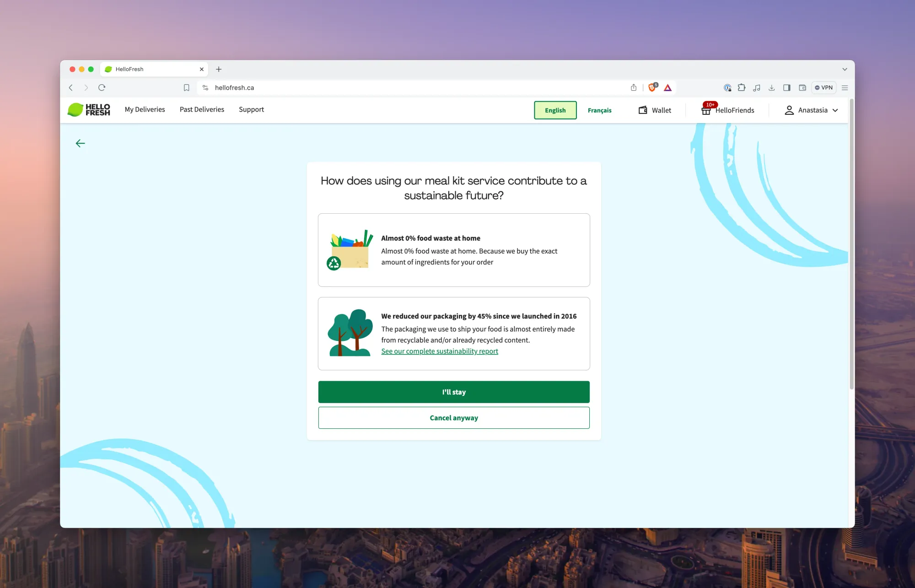
Task: Open the Support page
Action: 251,109
